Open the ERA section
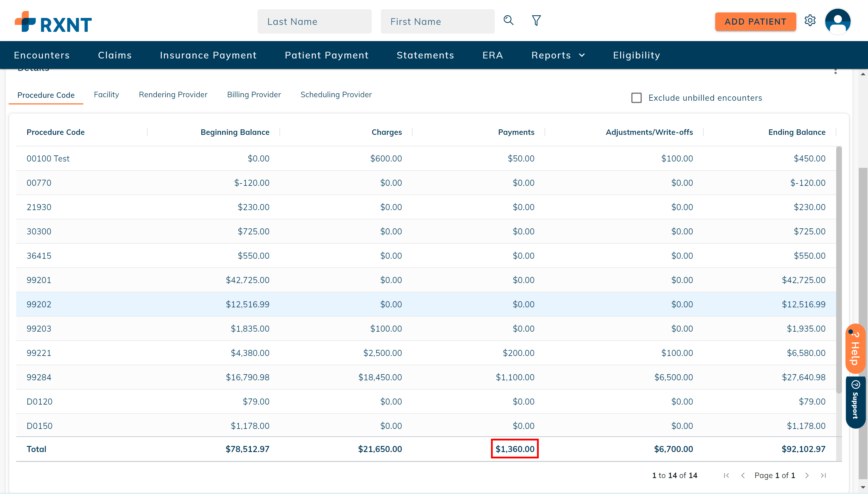The height and width of the screenshot is (494, 868). click(492, 55)
